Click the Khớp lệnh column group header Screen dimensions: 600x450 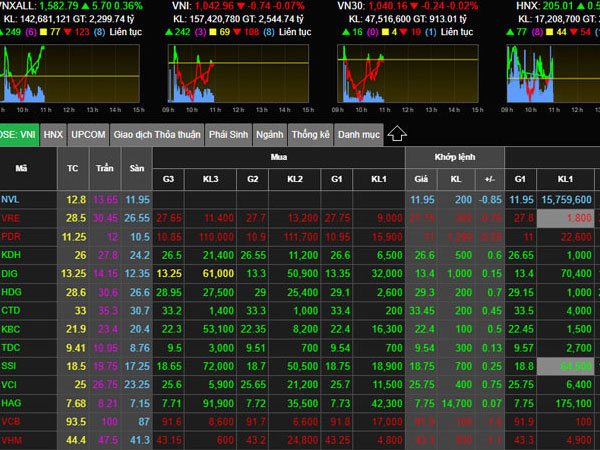(453, 158)
